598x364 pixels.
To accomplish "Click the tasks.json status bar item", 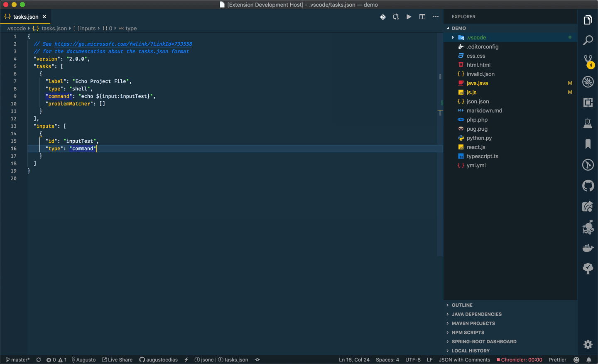I will (233, 360).
